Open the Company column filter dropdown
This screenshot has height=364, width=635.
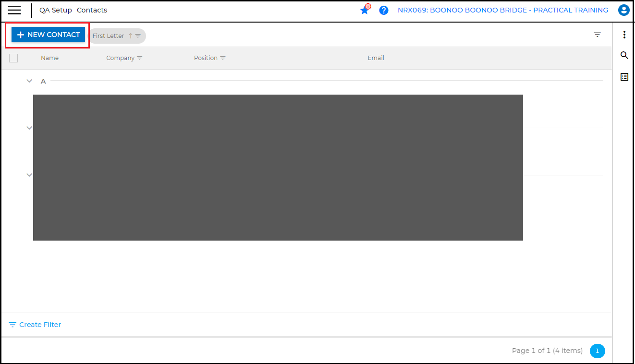(140, 58)
